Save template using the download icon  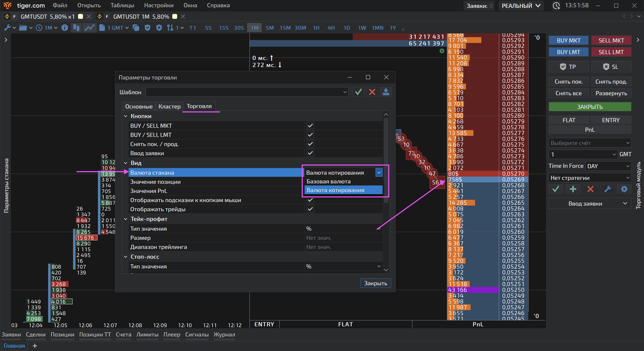pos(386,92)
